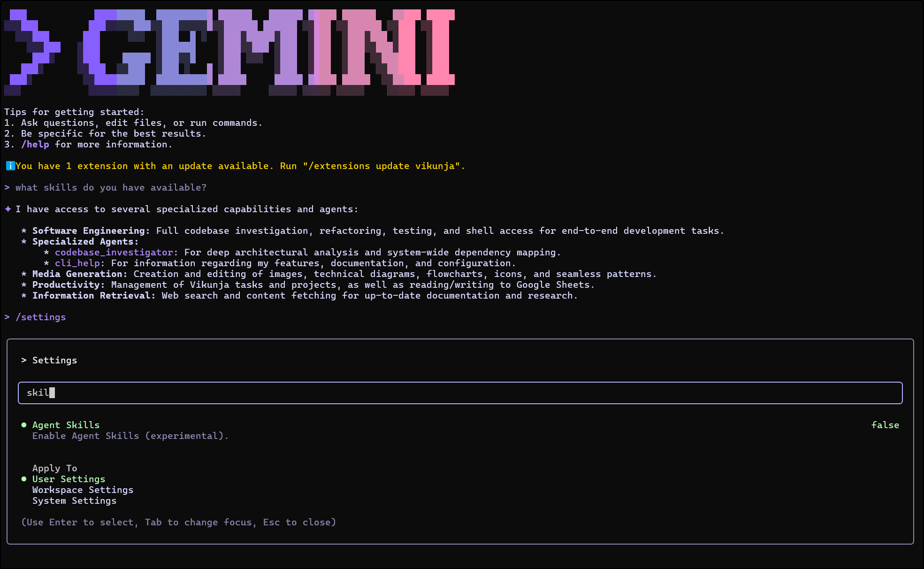The image size is (924, 569).
Task: Click the codebase_investigator agent link
Action: click(114, 252)
